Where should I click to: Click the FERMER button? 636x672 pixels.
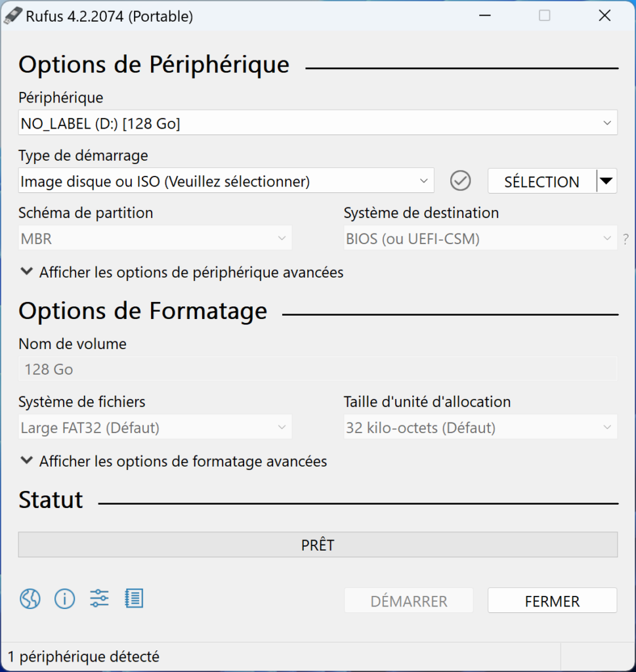[552, 601]
